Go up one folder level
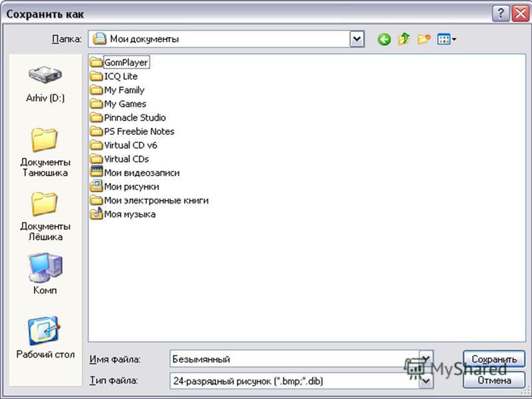This screenshot has height=399, width=532. (404, 39)
